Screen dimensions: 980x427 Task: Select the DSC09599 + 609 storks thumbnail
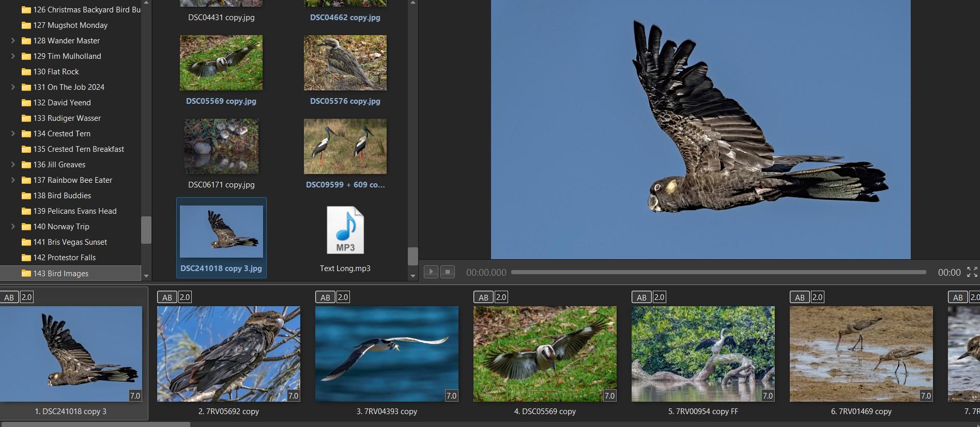click(345, 146)
